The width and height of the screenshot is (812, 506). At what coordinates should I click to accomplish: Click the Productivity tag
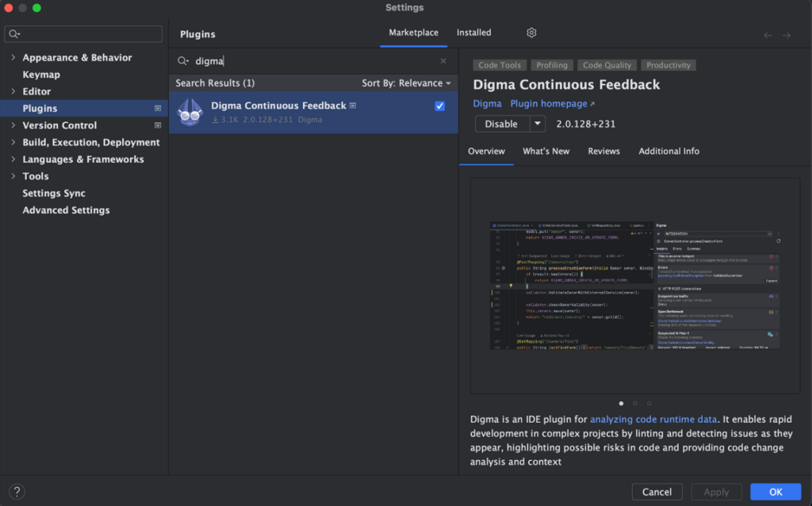pos(668,65)
